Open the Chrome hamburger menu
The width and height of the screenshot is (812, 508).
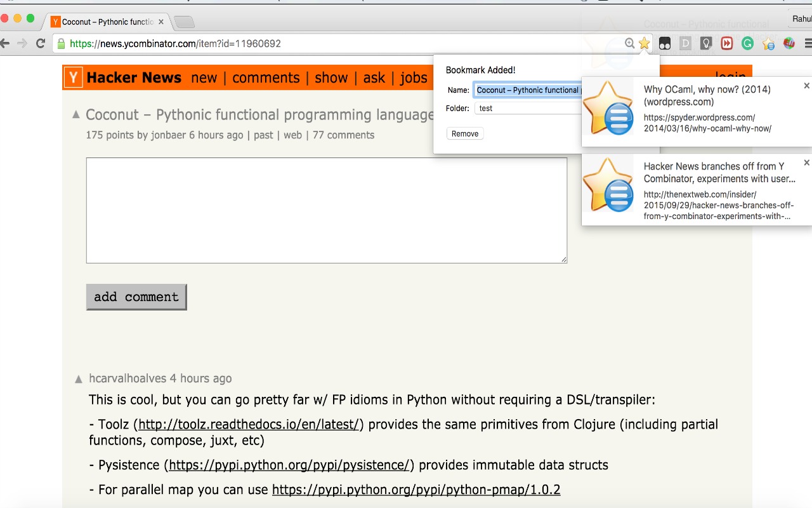(808, 43)
